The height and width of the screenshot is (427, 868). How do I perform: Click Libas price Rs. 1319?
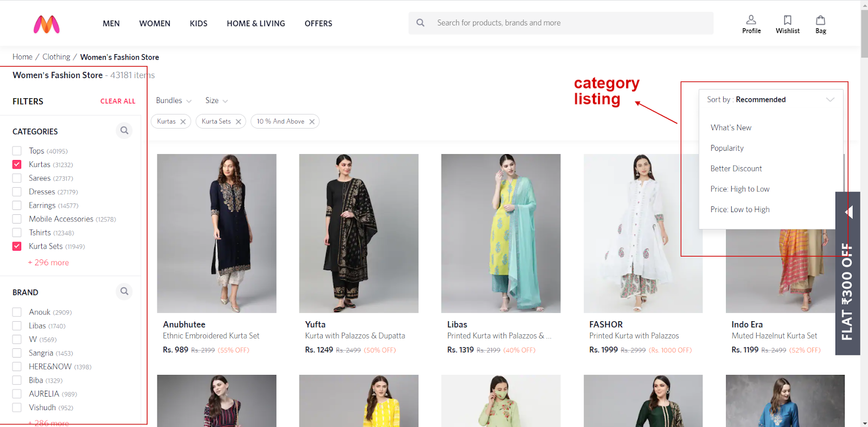click(x=460, y=350)
